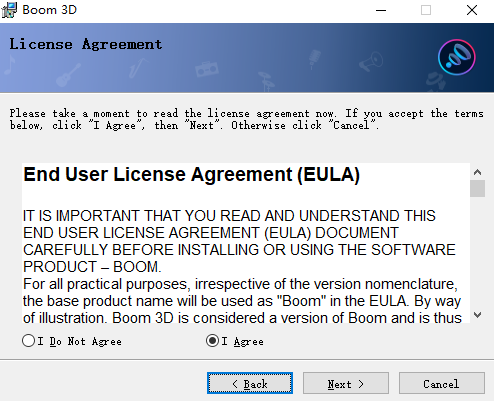Image resolution: width=494 pixels, height=401 pixels.
Task: Click the EULA scrollbar down arrow
Action: (477, 315)
